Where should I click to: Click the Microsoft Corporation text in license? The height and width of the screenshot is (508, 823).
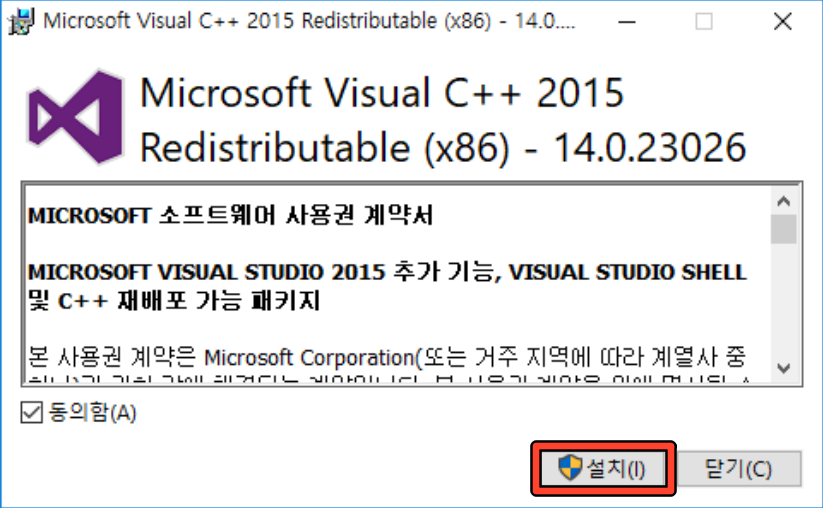point(309,358)
